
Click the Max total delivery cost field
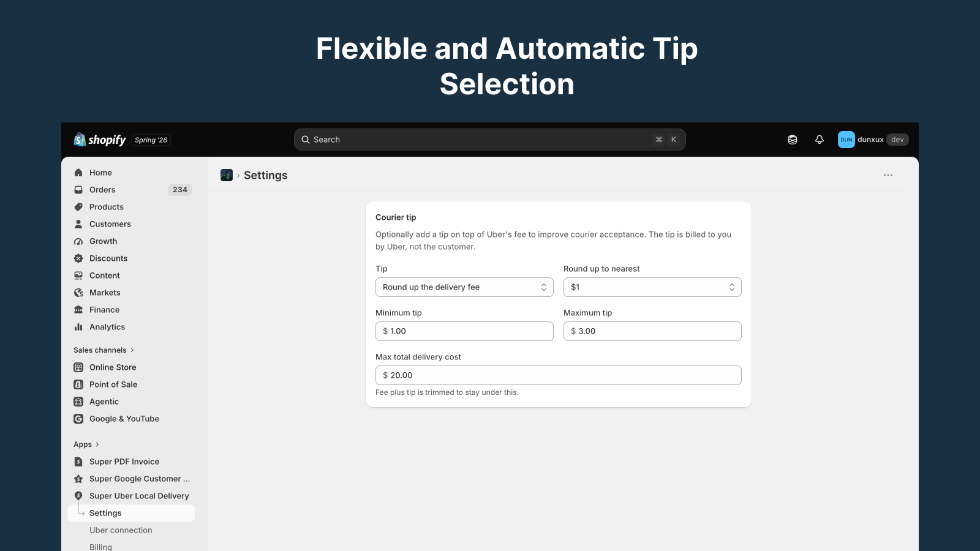(x=559, y=375)
